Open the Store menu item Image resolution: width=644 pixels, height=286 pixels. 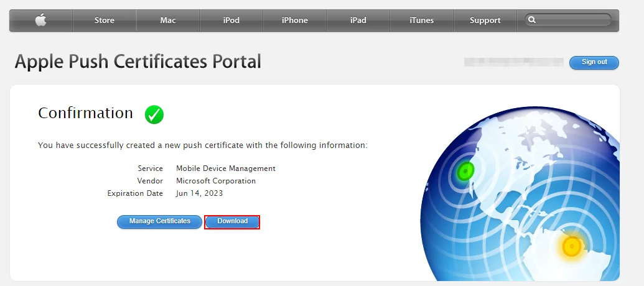point(105,20)
